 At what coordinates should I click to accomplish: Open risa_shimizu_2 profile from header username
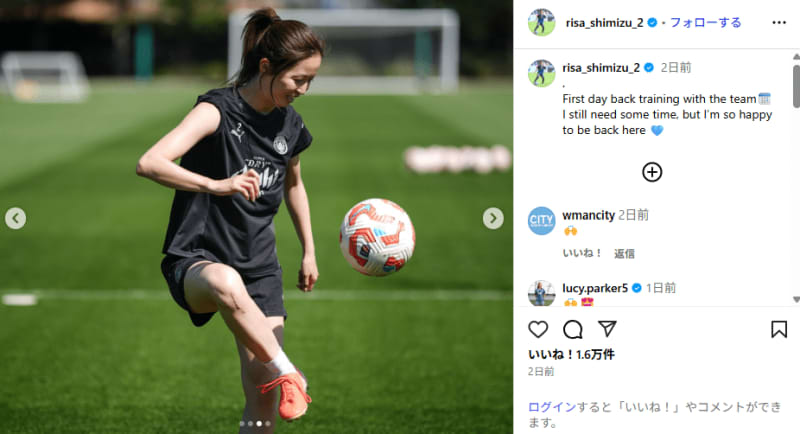pyautogui.click(x=604, y=23)
